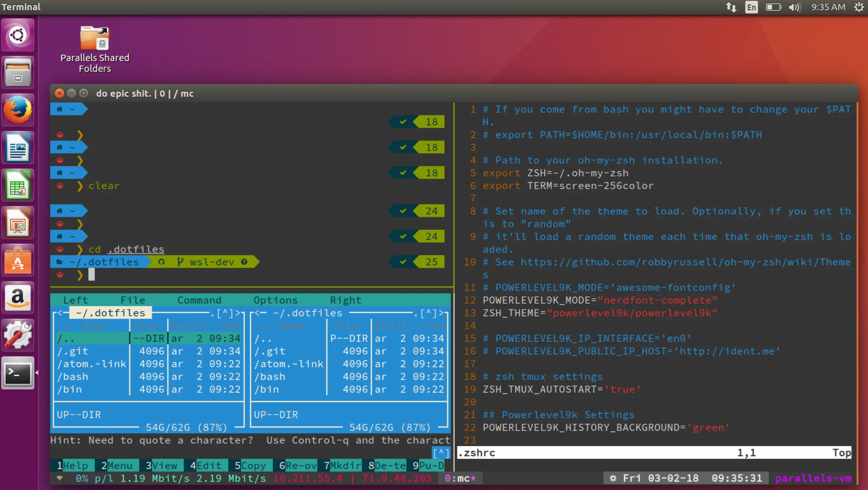
Task: Open the session power gear menu
Action: (x=859, y=7)
